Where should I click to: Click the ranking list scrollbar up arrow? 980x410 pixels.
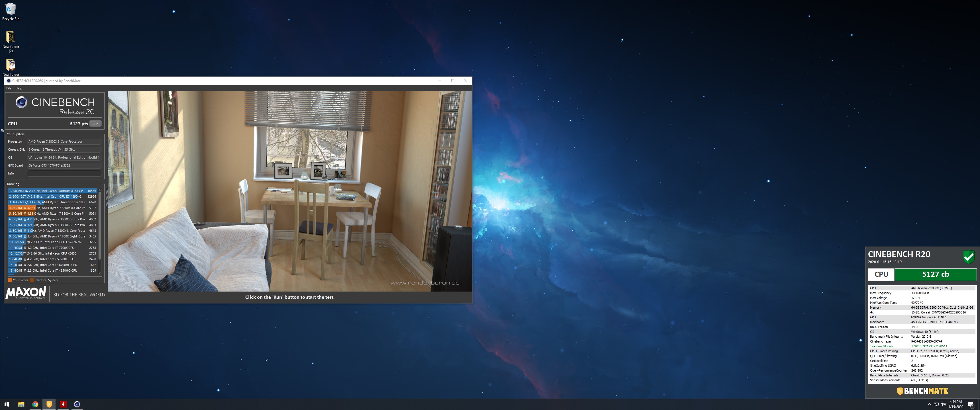100,190
